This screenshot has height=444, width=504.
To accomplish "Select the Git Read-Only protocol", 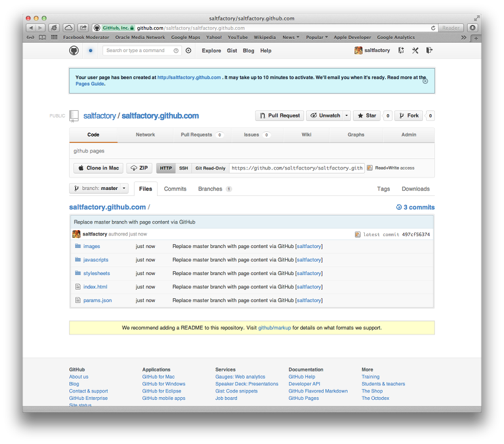I will coord(210,168).
